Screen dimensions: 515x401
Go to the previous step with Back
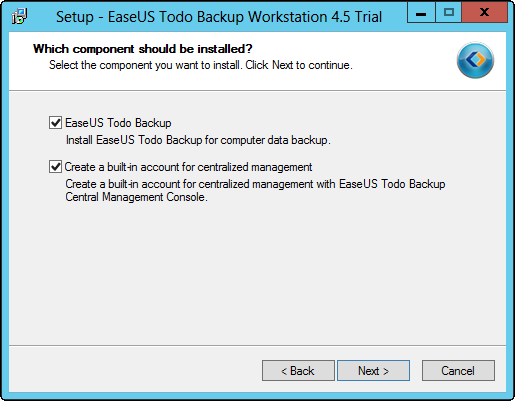pos(298,370)
